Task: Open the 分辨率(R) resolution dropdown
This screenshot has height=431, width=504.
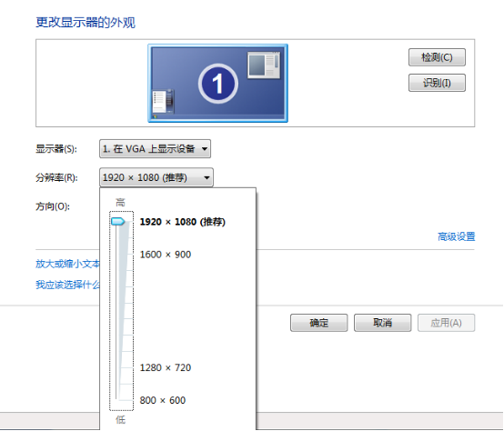Action: (x=156, y=177)
